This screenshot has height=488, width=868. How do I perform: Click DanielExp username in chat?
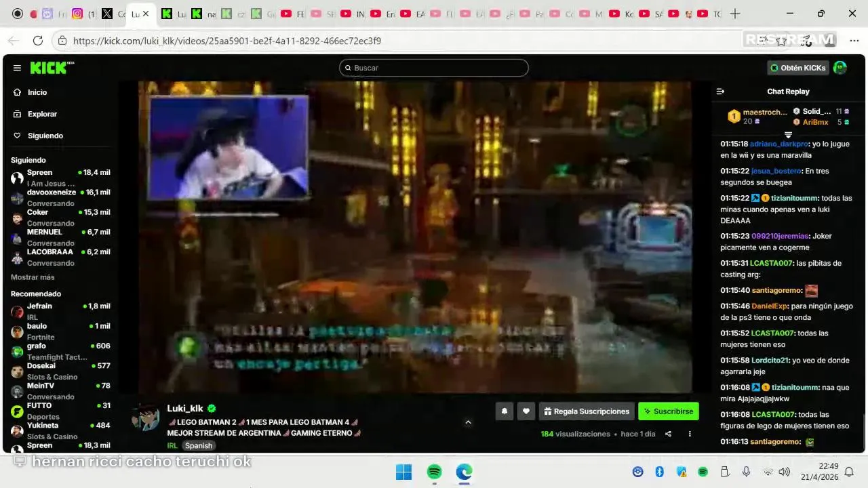(769, 306)
